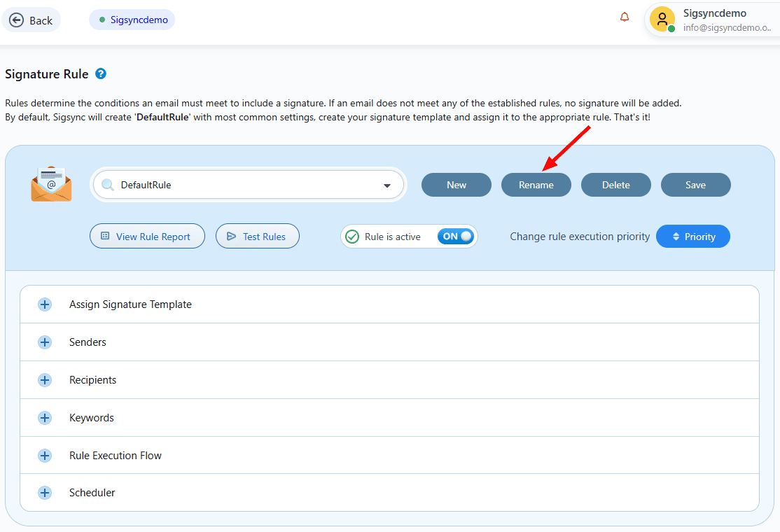
Task: Delete the selected rule
Action: click(615, 185)
